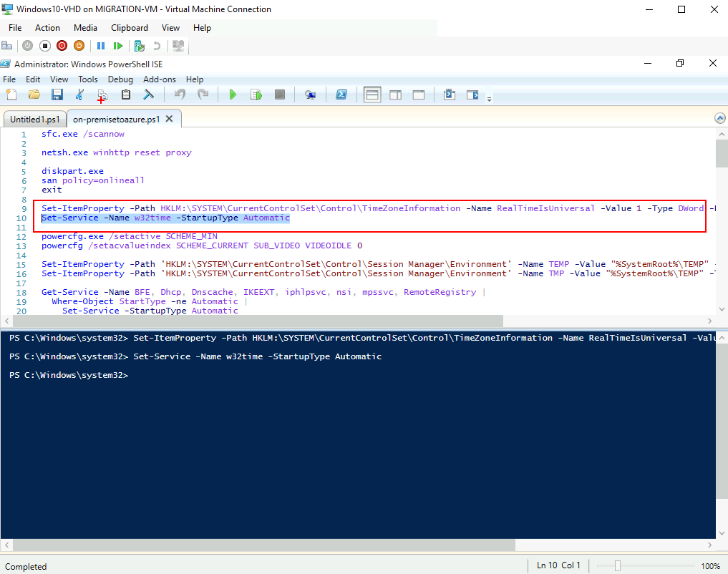Redo the last edit
The height and width of the screenshot is (574, 728).
coord(203,94)
